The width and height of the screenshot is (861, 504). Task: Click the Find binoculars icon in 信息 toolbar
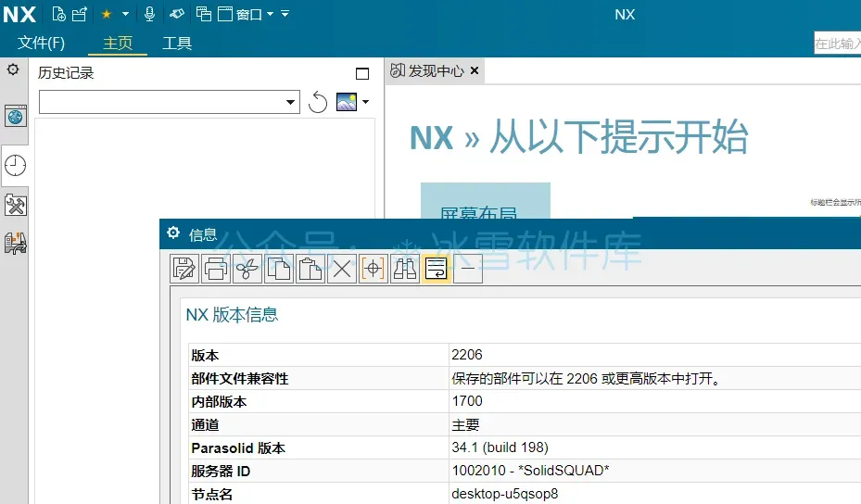[x=405, y=269]
